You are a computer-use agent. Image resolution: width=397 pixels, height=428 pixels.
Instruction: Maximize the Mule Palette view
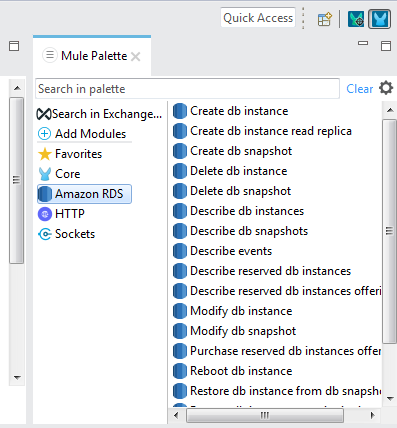click(x=386, y=46)
